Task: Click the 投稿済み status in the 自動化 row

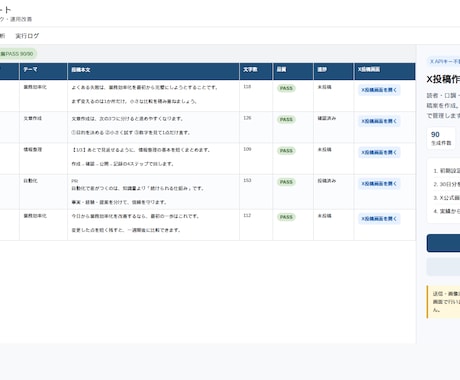Action: 327,181
